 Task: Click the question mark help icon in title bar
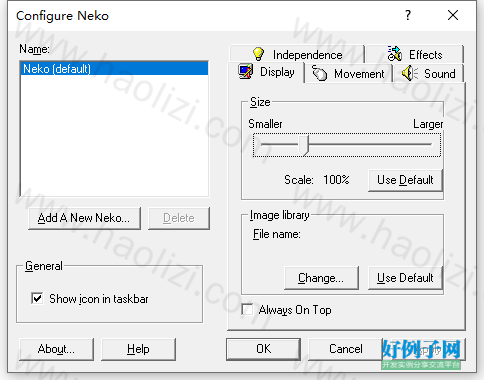[x=408, y=15]
